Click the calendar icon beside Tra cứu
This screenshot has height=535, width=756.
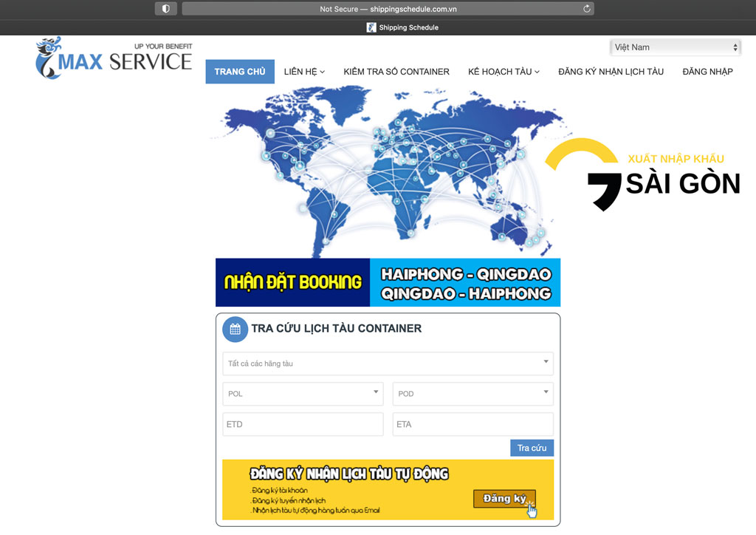click(235, 330)
